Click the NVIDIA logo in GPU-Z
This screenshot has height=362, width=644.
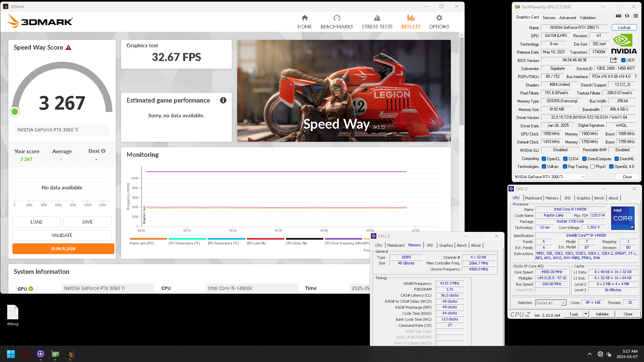pyautogui.click(x=624, y=44)
